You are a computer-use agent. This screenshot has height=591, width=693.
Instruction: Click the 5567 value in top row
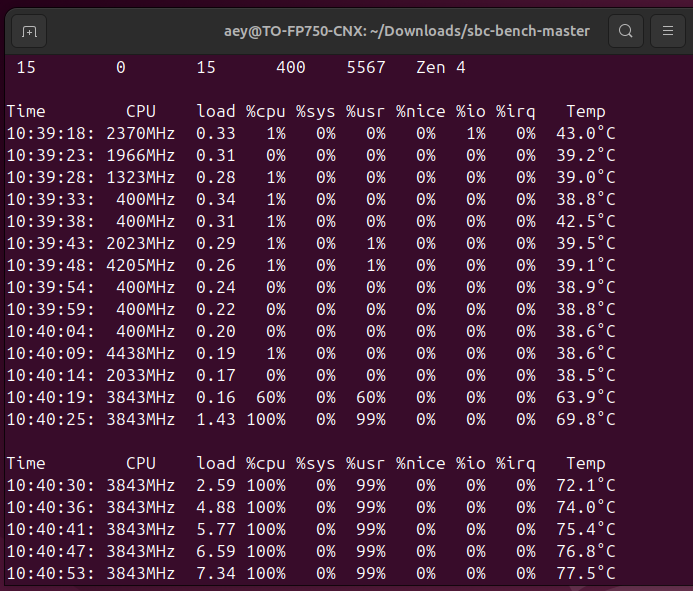tap(366, 68)
